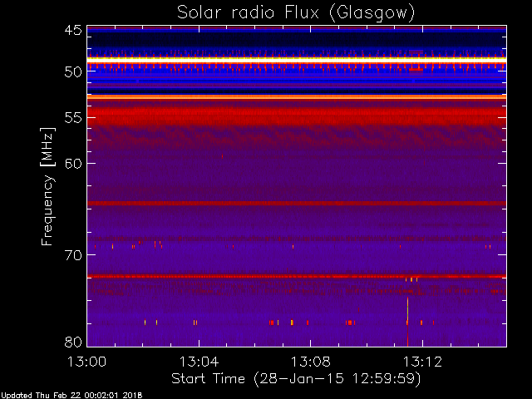
Task: Click the 13:04 time axis label
Action: coord(199,362)
